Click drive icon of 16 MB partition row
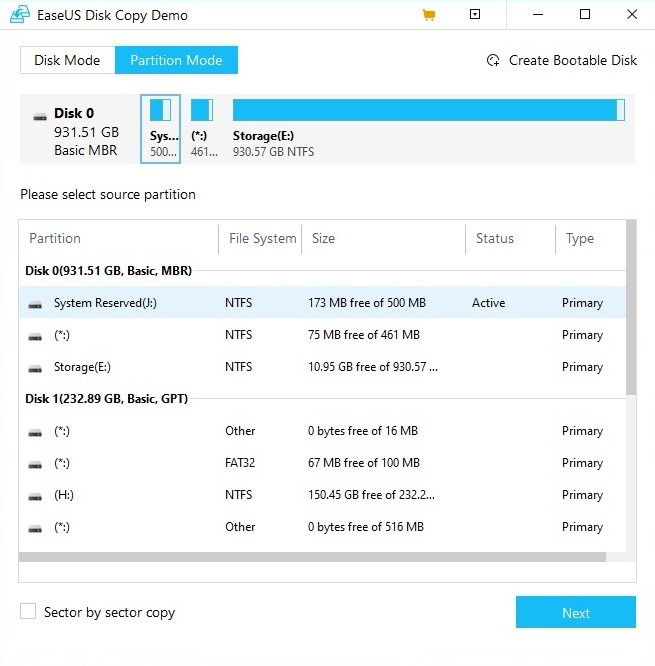Viewport: 655px width, 666px height. [x=35, y=433]
